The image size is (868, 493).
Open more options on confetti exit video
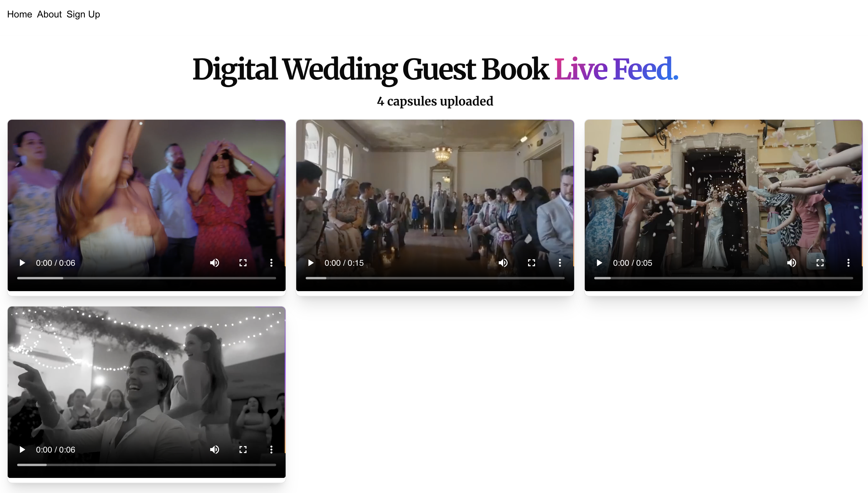click(848, 263)
